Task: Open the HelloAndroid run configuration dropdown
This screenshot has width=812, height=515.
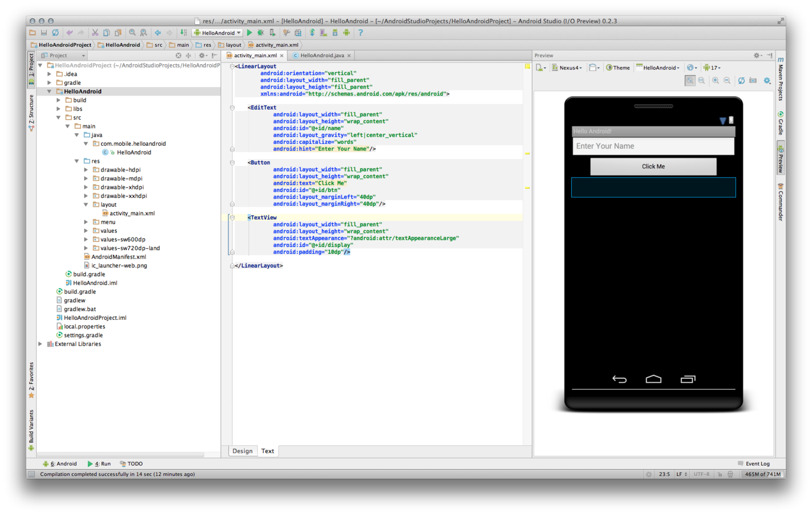Action: click(217, 33)
